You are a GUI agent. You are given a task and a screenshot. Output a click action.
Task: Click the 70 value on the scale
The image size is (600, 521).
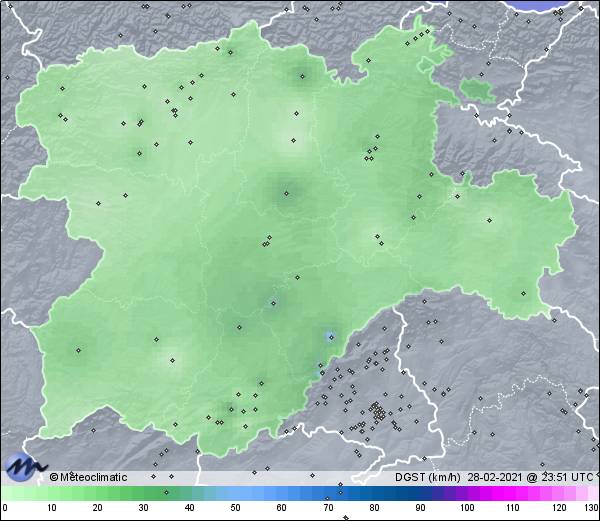click(x=328, y=508)
